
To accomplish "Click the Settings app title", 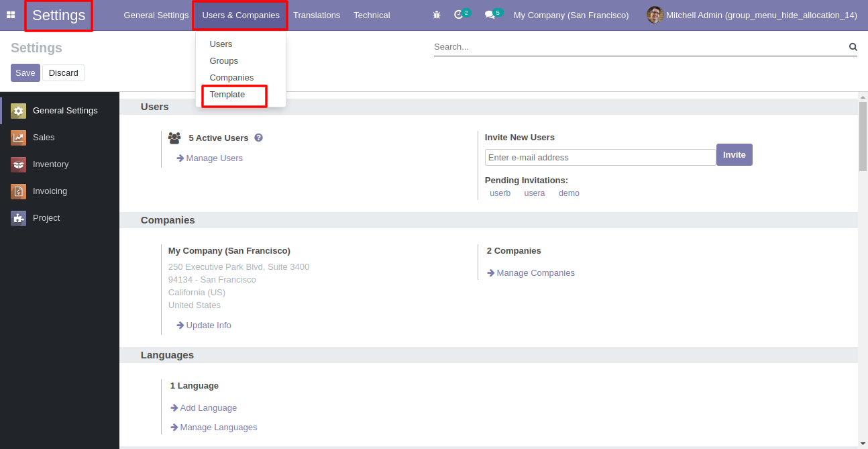I will (x=59, y=15).
